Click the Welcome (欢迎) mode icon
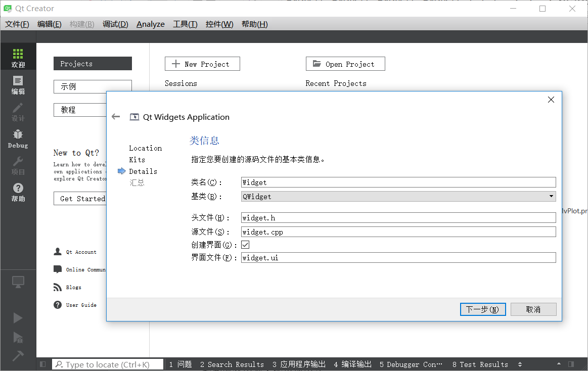 click(x=18, y=58)
